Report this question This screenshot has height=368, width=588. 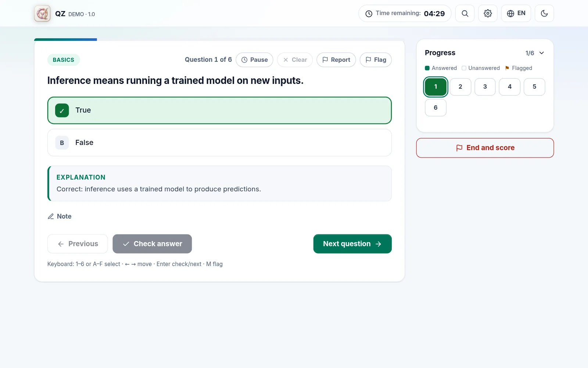(336, 60)
